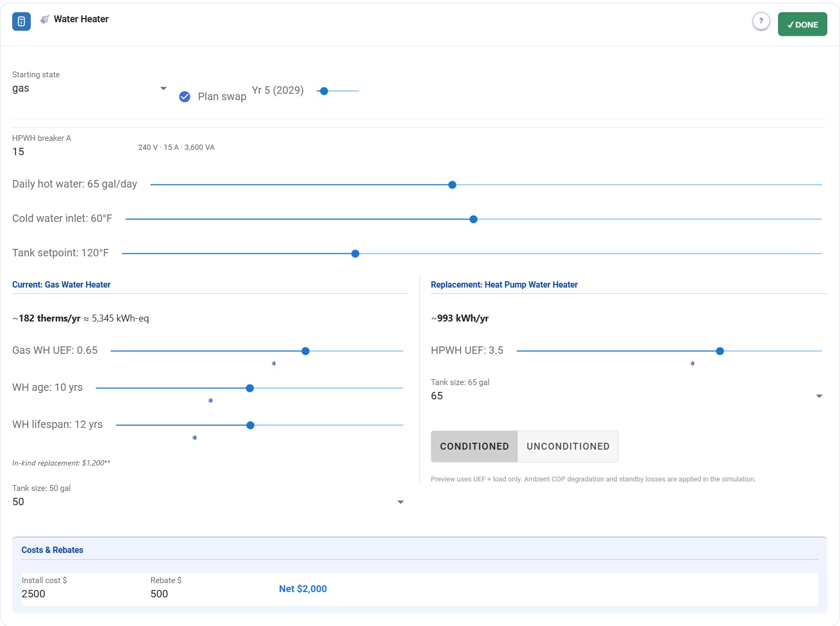Open the question mark help button
The width and height of the screenshot is (840, 626).
click(761, 21)
